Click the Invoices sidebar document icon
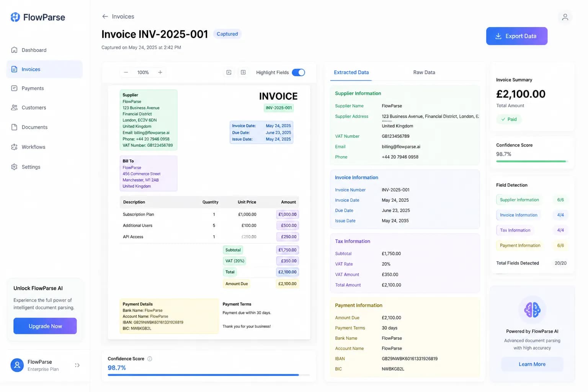The width and height of the screenshot is (588, 392). (x=14, y=69)
